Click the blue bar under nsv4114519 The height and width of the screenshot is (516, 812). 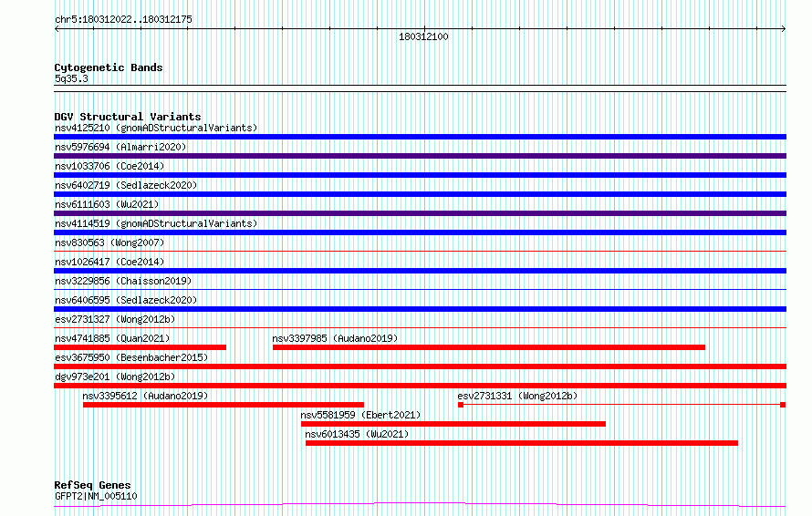coord(420,232)
